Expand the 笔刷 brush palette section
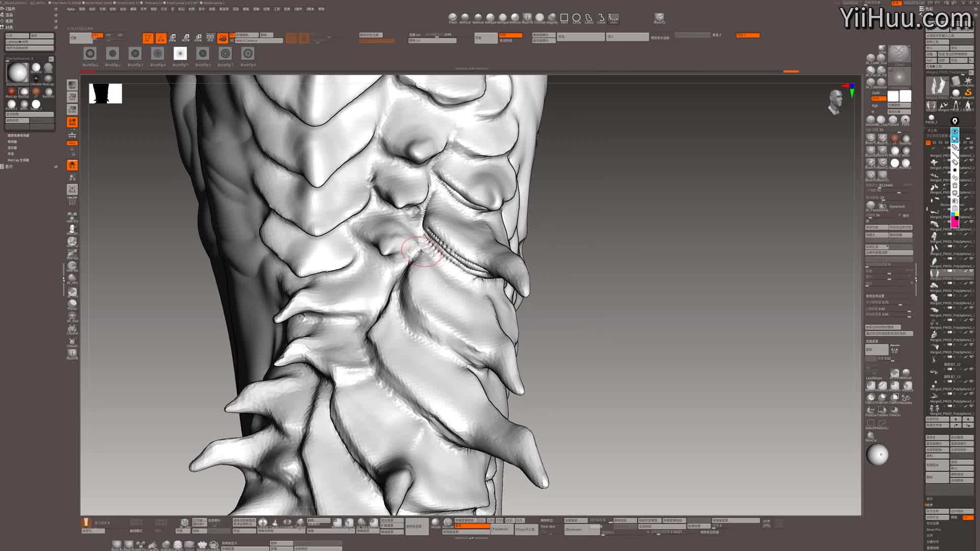This screenshot has width=980, height=551. (x=9, y=21)
